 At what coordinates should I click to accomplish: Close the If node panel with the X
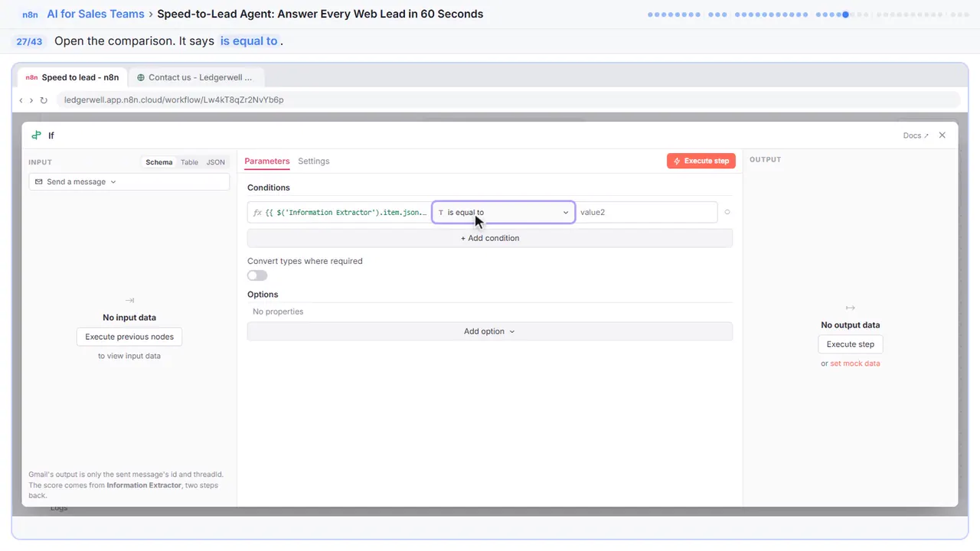tap(942, 135)
